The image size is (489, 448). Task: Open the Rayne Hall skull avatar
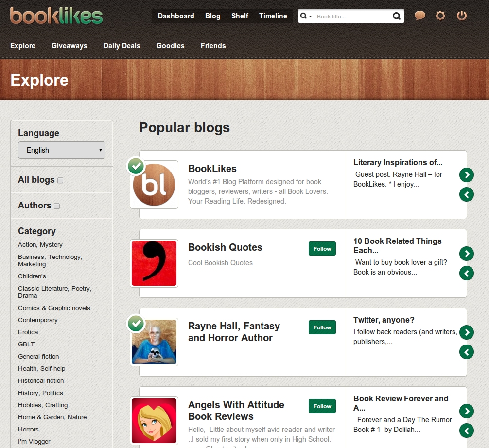click(154, 342)
